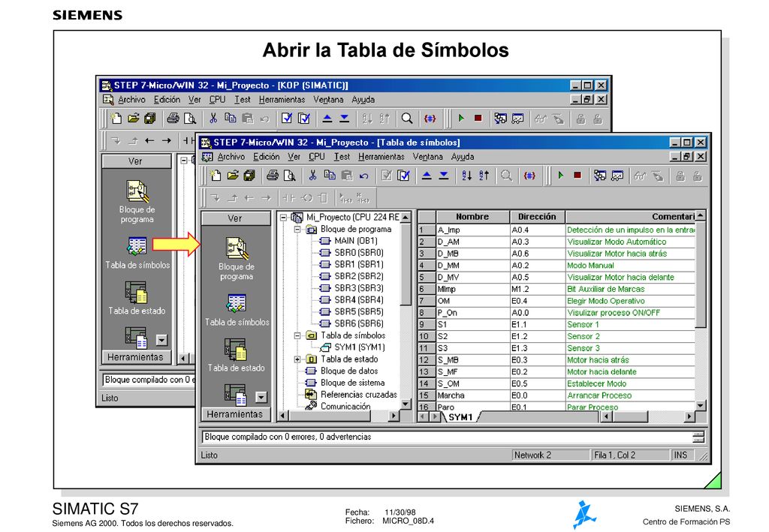Open the Edición menu in the front window

(x=267, y=157)
